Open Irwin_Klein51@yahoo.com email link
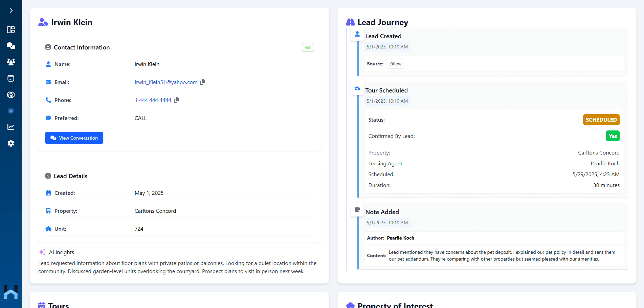This screenshot has width=644, height=308. coord(165,82)
